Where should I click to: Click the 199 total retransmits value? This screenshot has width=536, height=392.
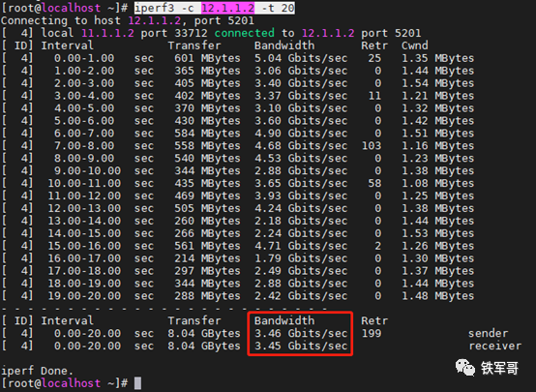(372, 333)
